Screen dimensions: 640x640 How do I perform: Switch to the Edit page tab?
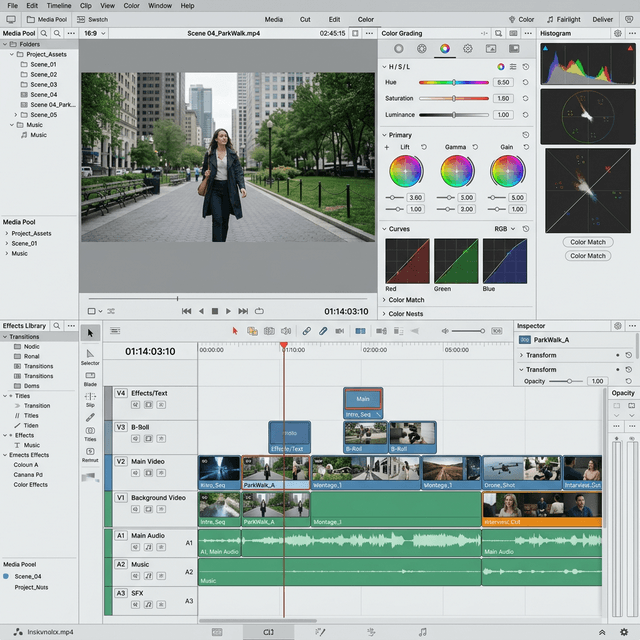[x=334, y=19]
